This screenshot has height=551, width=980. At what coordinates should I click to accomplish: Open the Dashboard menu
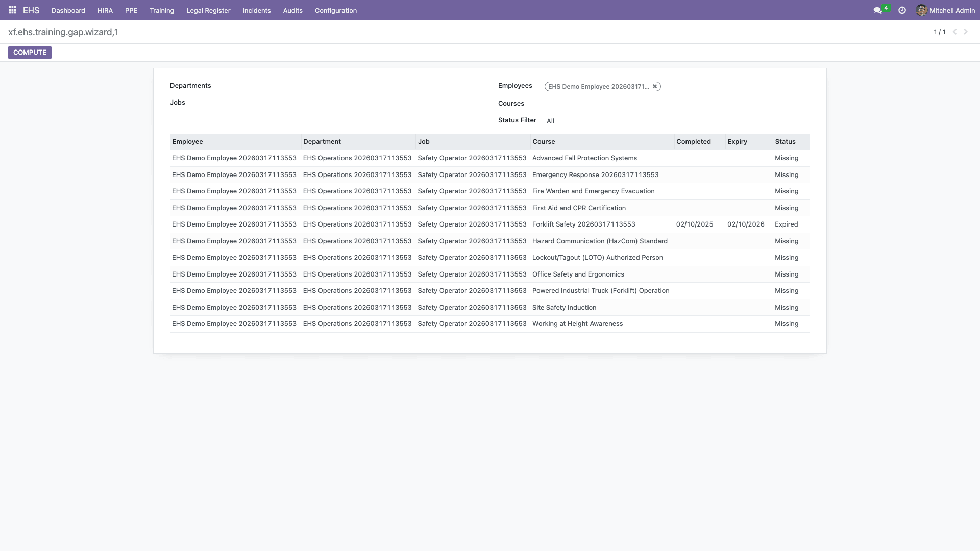68,10
